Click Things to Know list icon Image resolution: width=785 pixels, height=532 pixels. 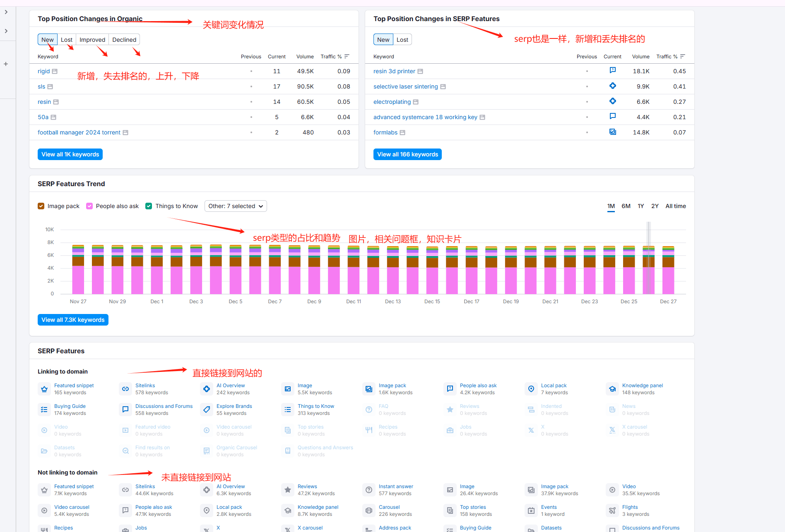coord(288,410)
